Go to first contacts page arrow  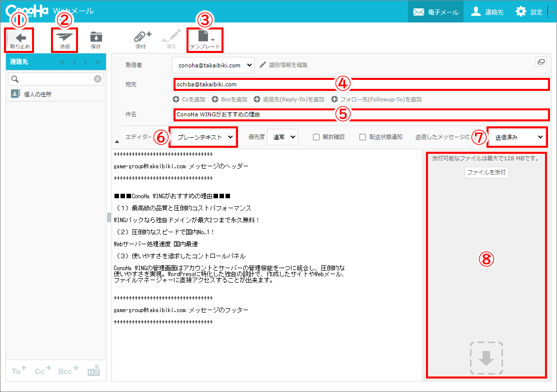[62, 62]
